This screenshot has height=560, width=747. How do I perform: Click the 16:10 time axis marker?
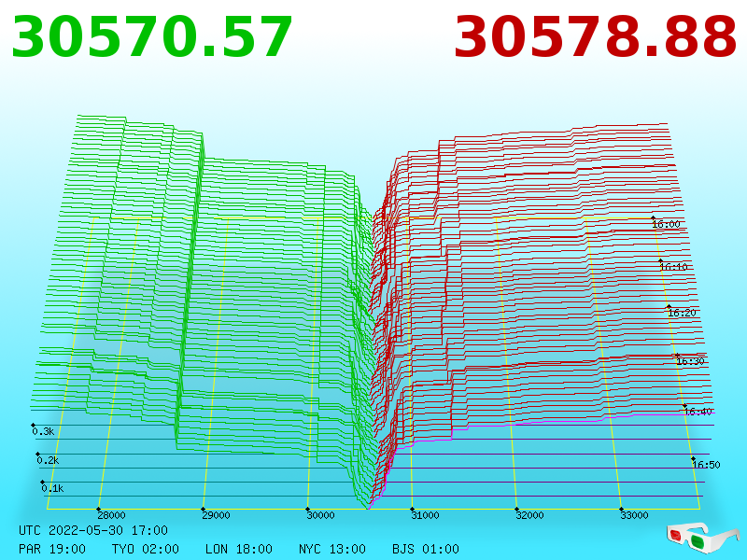673,267
